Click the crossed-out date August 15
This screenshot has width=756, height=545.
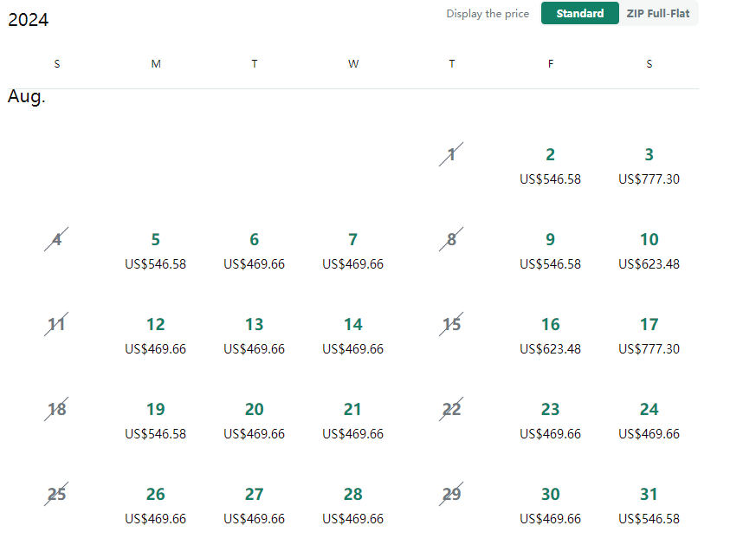[x=451, y=324]
